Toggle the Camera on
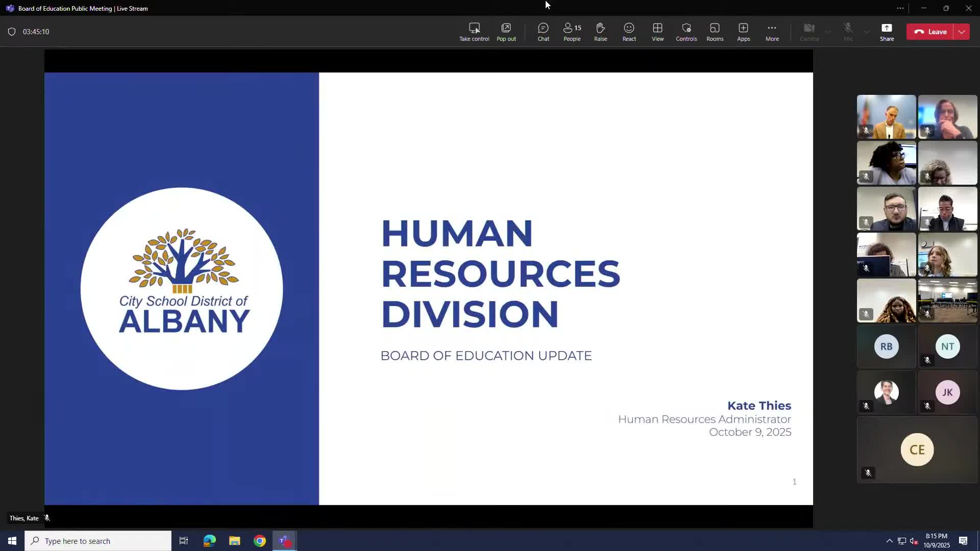980x551 pixels. (809, 32)
